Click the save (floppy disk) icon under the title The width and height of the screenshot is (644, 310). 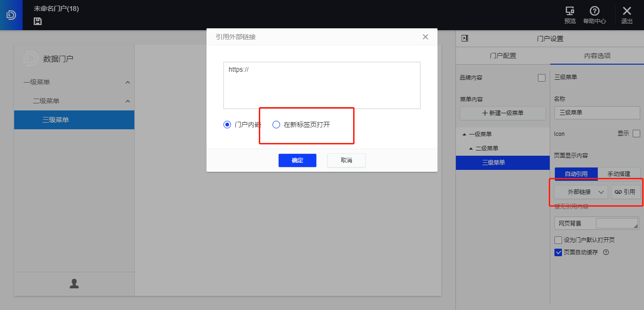pos(37,21)
